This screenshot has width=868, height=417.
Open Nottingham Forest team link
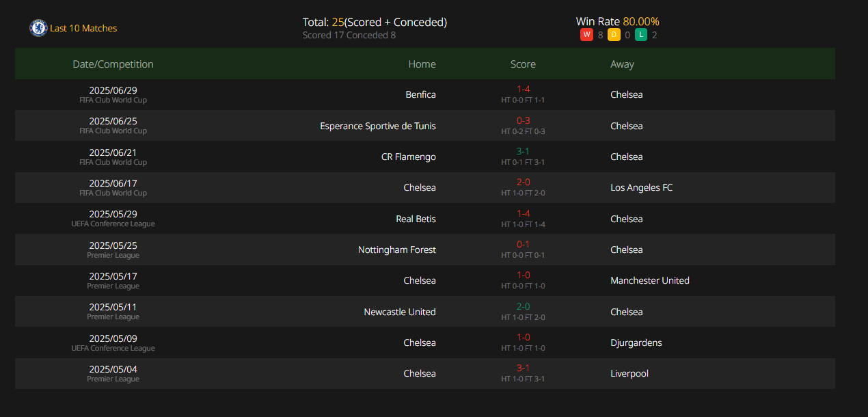(397, 250)
